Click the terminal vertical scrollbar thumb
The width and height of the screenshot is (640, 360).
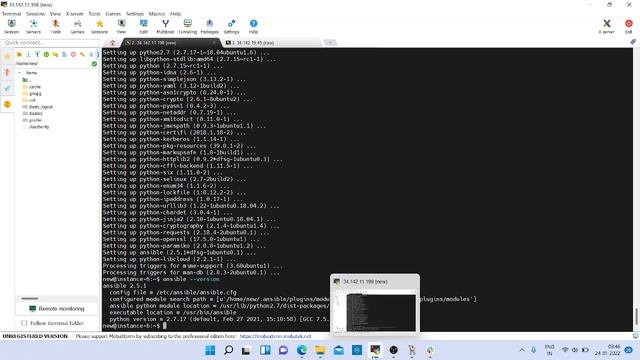click(x=636, y=316)
